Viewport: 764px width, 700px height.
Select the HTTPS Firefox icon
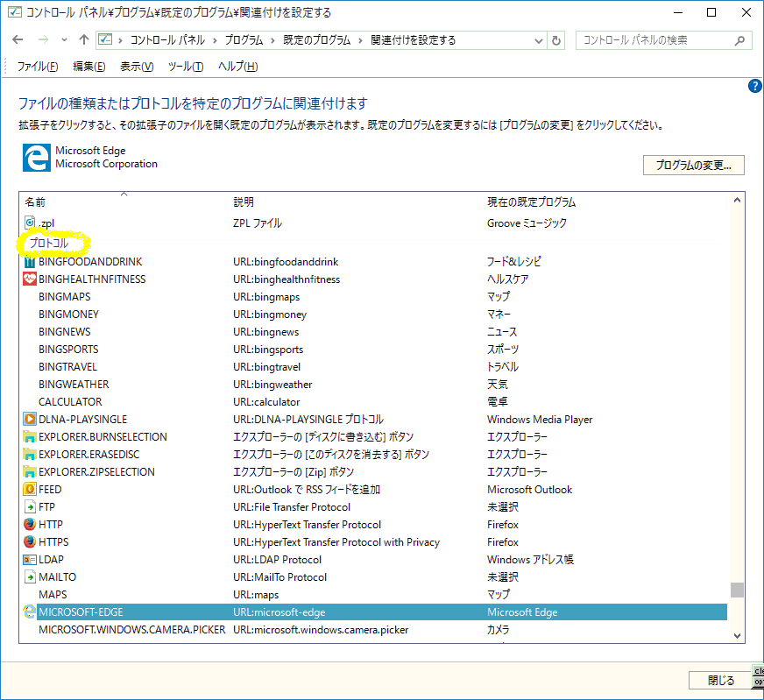click(30, 541)
